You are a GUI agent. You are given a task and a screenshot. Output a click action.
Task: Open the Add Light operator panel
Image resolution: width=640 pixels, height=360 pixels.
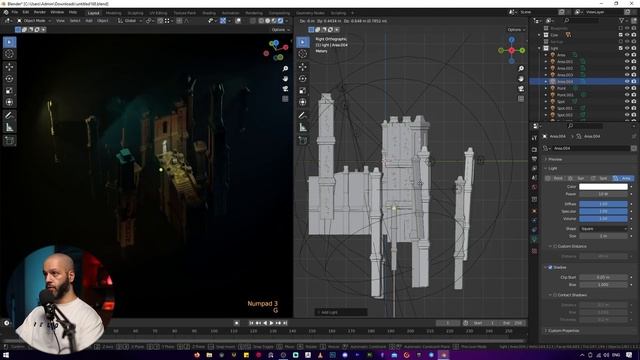(x=341, y=312)
